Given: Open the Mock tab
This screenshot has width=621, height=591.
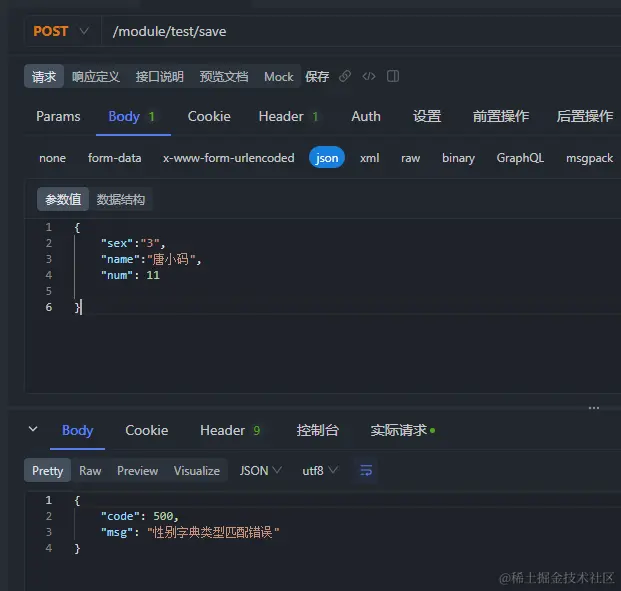Looking at the screenshot, I should [x=279, y=76].
